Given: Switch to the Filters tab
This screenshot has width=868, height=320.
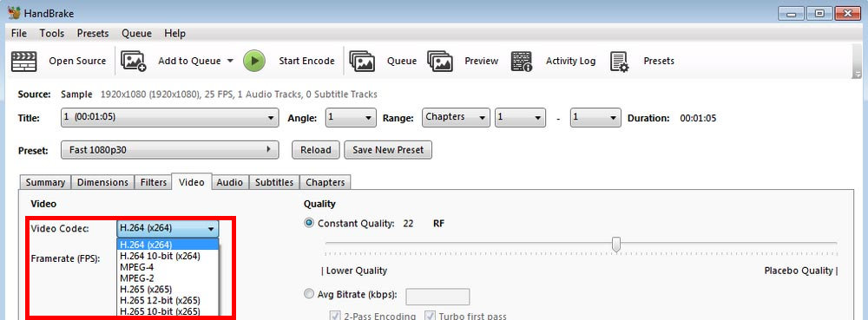Looking at the screenshot, I should coord(154,182).
